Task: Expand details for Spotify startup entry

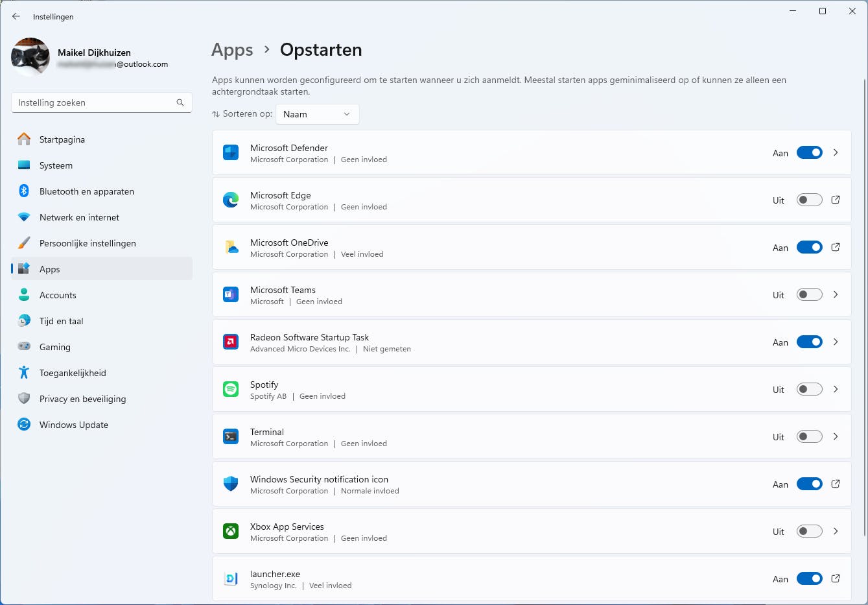Action: point(836,389)
